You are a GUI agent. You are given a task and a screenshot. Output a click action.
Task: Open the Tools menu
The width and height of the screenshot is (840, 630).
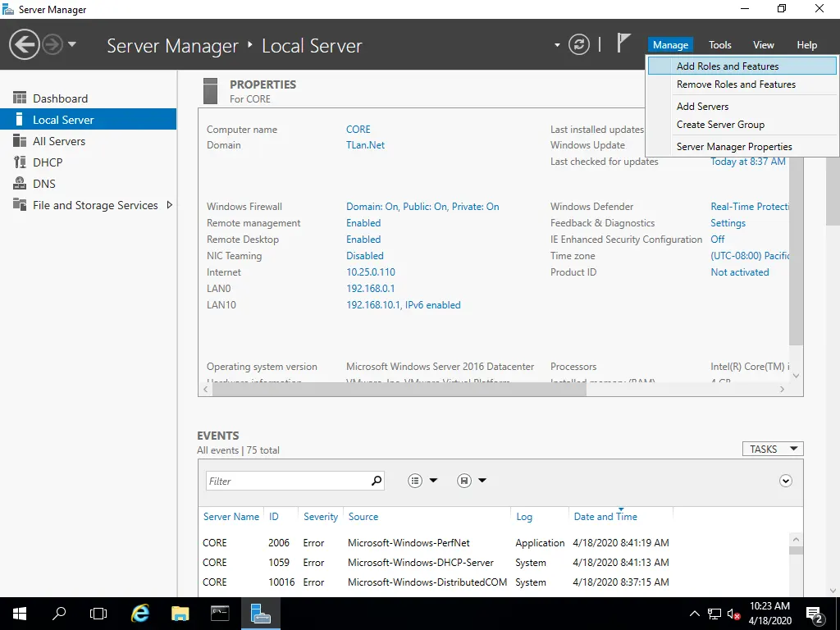pyautogui.click(x=719, y=45)
